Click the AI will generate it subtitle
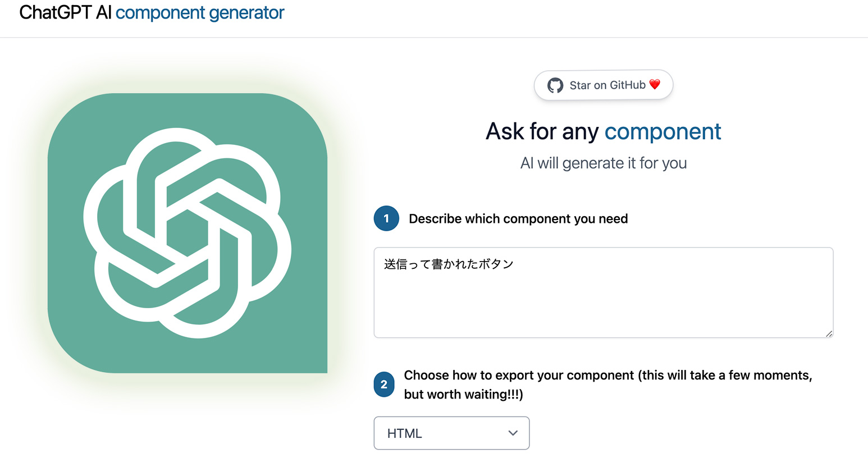This screenshot has width=868, height=467. [x=603, y=163]
